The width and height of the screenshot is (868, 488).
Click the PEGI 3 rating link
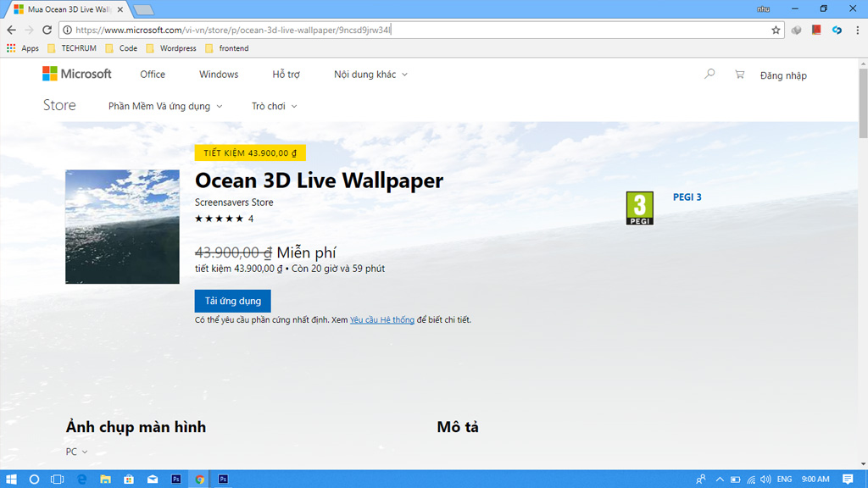point(687,197)
